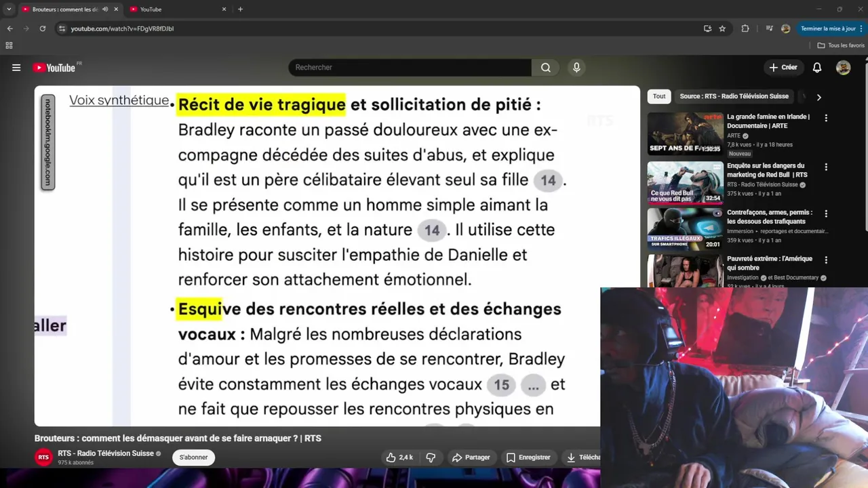This screenshot has width=868, height=488.
Task: Click the 975 k abonnés text
Action: pos(75,463)
